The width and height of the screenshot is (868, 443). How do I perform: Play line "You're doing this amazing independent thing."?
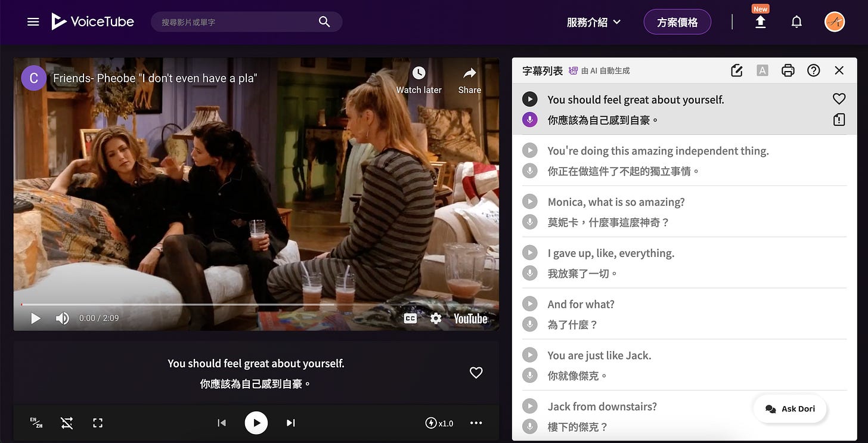[x=529, y=150]
